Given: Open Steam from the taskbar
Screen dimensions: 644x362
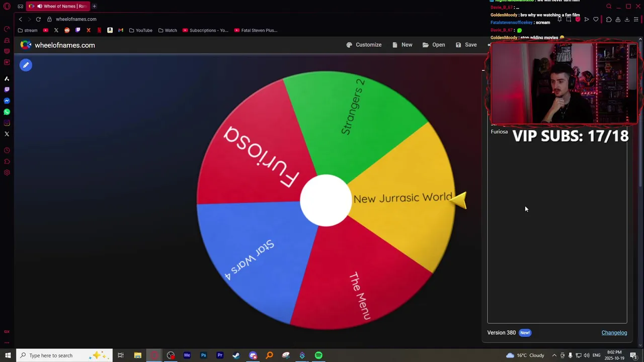Looking at the screenshot, I should (x=236, y=355).
